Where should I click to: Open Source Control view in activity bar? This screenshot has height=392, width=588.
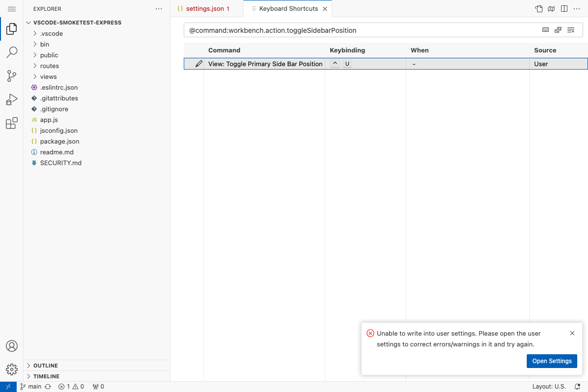tap(12, 76)
